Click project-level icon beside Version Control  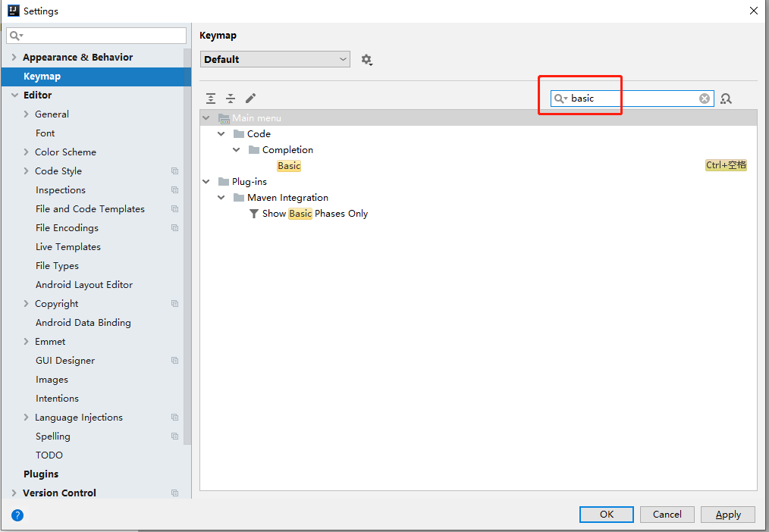click(174, 493)
